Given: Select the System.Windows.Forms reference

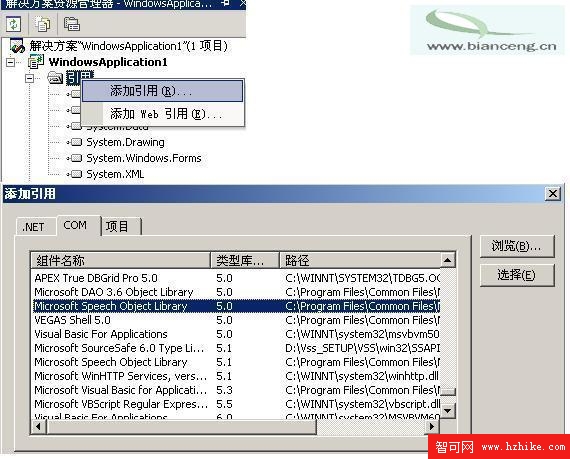Looking at the screenshot, I should point(144,158).
